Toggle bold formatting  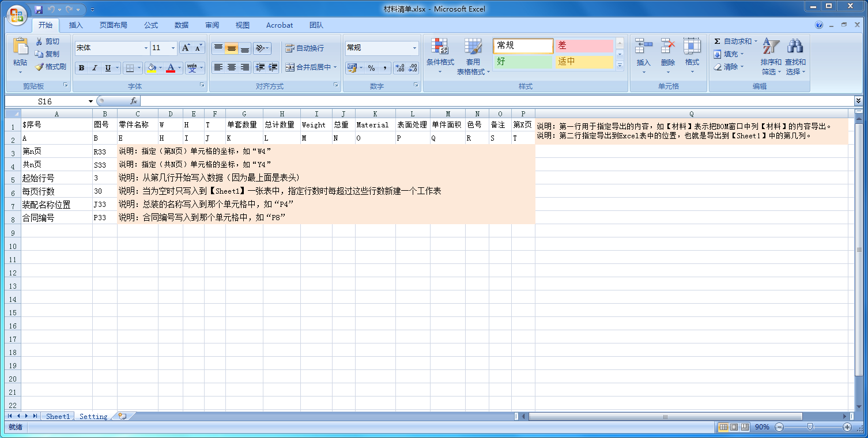[x=81, y=68]
